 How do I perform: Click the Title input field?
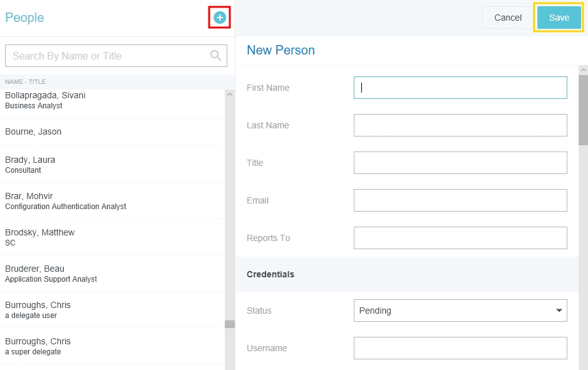coord(460,163)
